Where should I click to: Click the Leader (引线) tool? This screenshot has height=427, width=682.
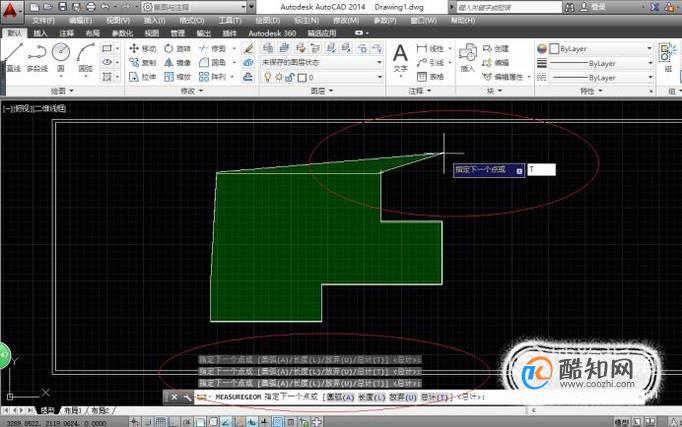pyautogui.click(x=430, y=63)
